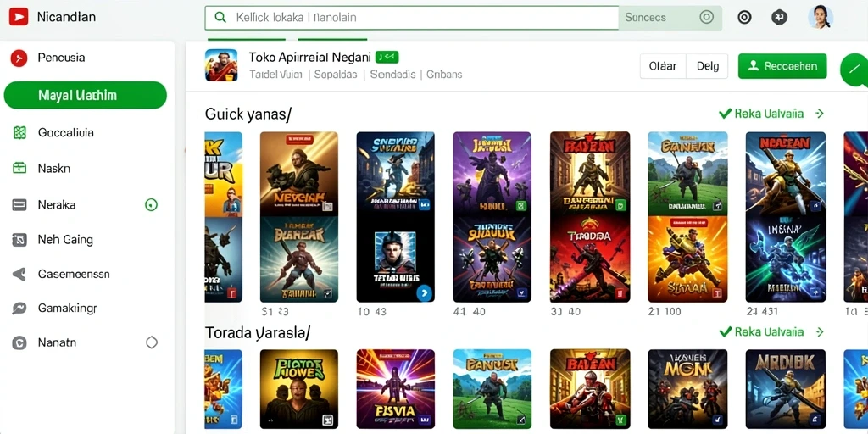Click the Neh Caing sidebar icon
Screen dimensions: 868x434
[19, 240]
